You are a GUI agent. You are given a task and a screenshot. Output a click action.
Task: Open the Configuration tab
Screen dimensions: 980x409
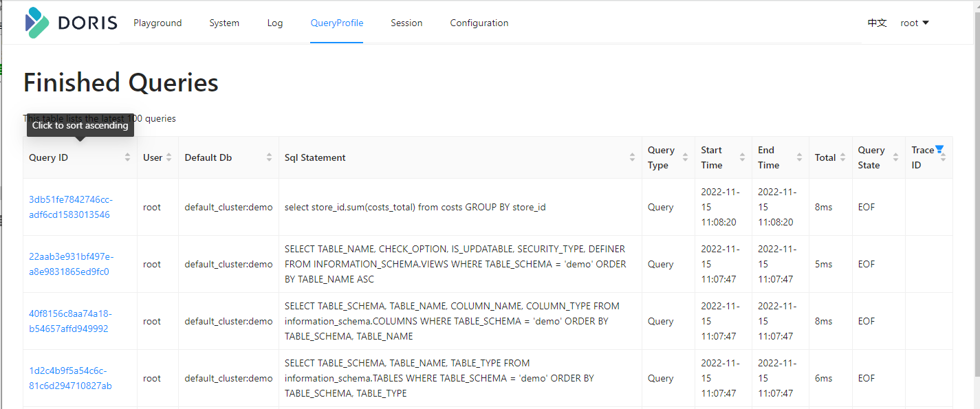(479, 23)
